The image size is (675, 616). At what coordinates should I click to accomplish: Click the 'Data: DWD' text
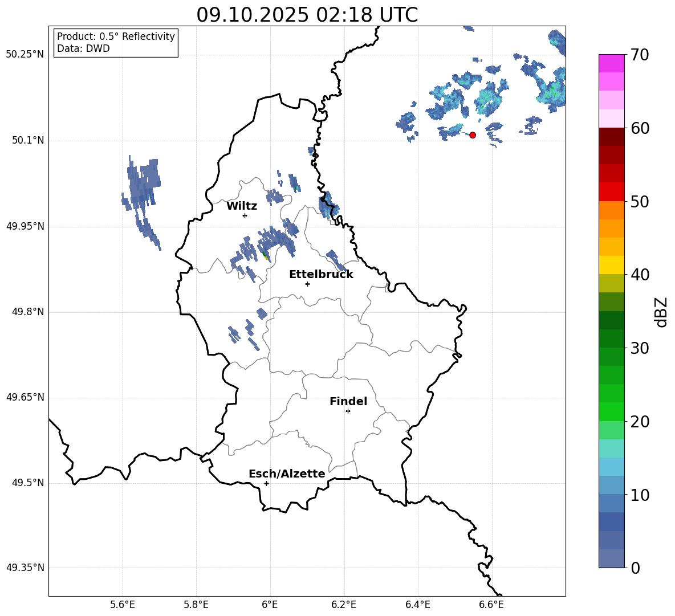pyautogui.click(x=83, y=48)
